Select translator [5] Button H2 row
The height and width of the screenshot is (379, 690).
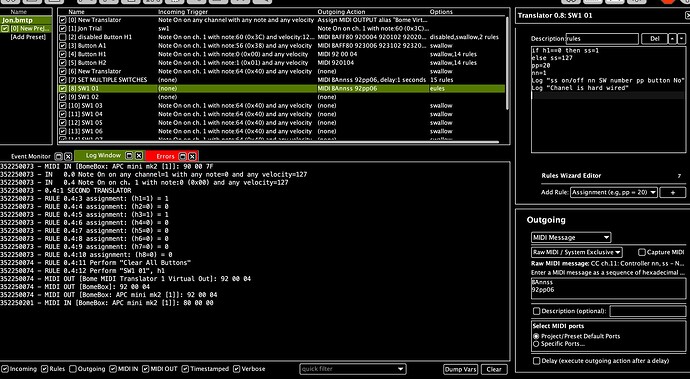click(282, 63)
